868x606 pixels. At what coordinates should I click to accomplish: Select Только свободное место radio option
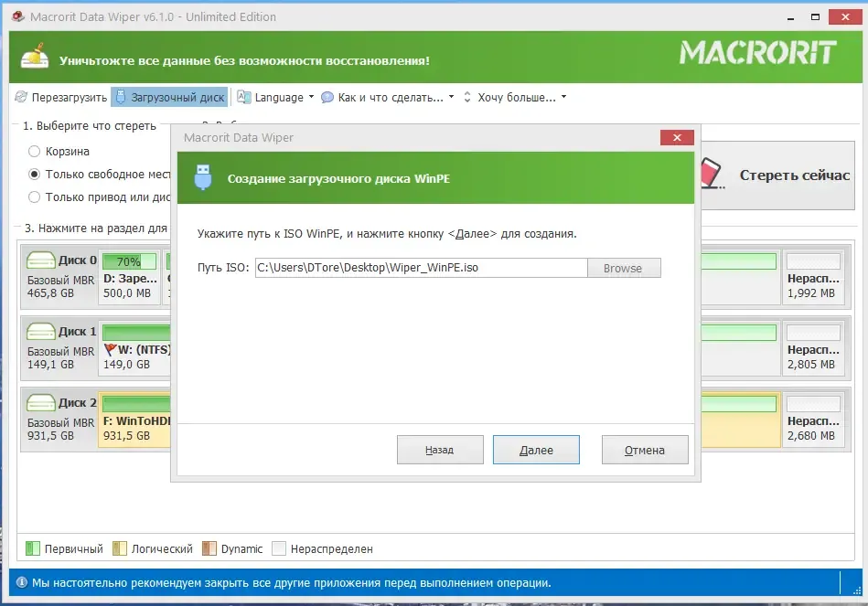tap(35, 175)
